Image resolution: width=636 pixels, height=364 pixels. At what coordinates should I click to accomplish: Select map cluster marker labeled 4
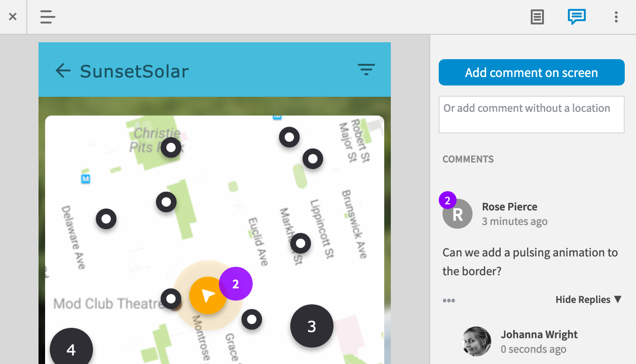71,349
